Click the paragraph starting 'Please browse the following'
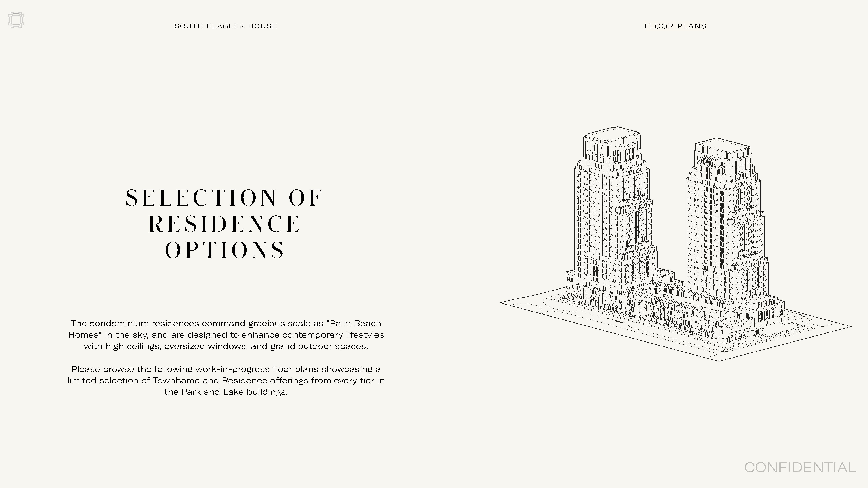 coord(226,381)
